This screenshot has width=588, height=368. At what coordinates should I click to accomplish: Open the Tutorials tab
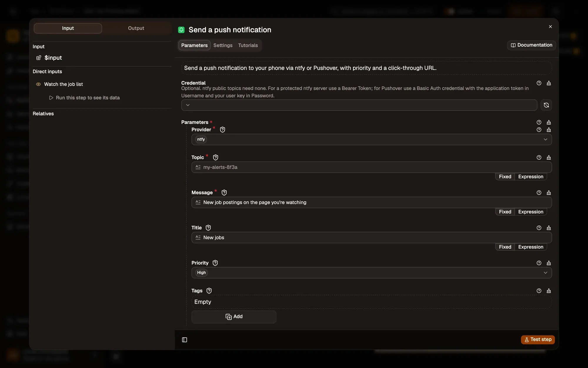(x=248, y=45)
